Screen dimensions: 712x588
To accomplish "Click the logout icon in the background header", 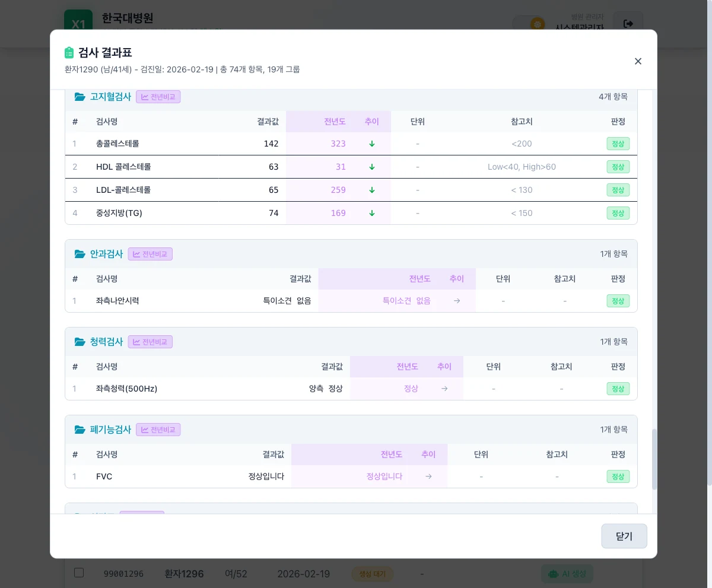I will click(628, 24).
